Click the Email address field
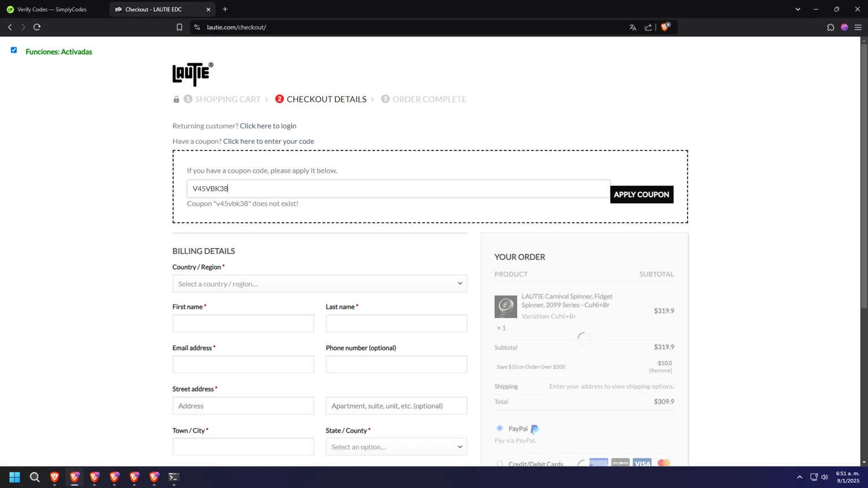Image resolution: width=868 pixels, height=488 pixels. [243, 364]
